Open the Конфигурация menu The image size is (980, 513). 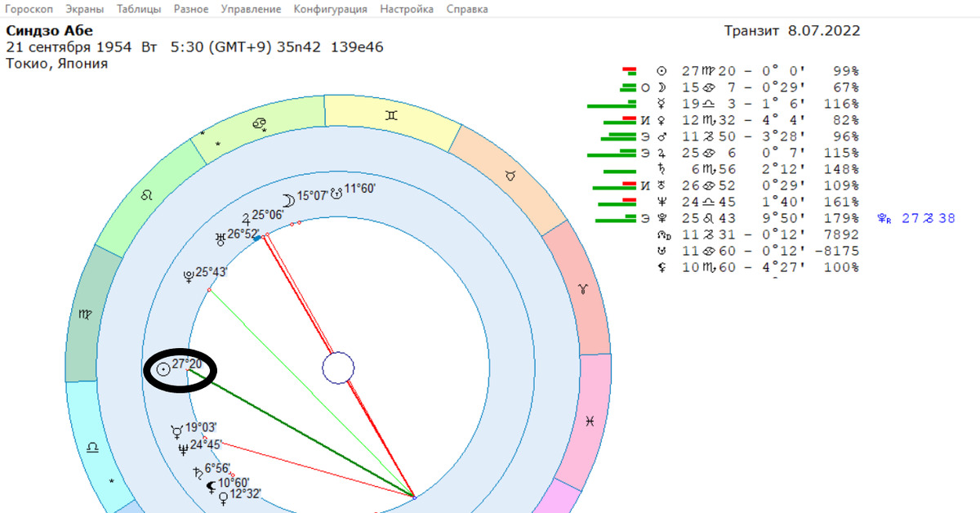(x=331, y=9)
